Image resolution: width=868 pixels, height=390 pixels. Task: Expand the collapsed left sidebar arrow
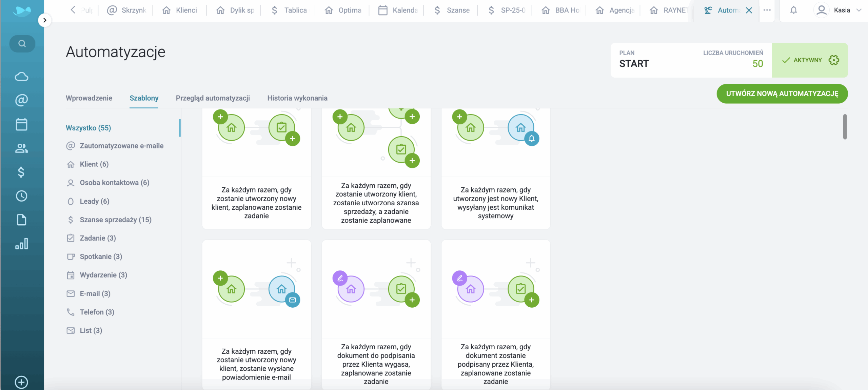[45, 20]
